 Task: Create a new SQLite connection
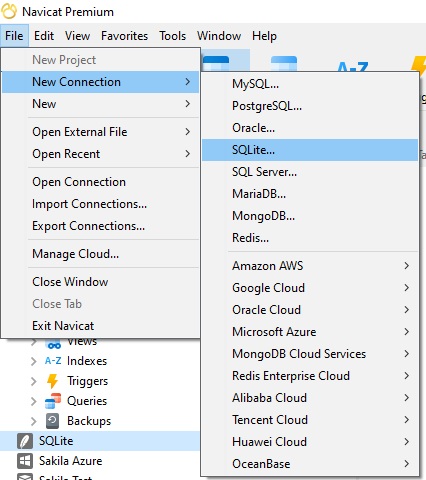point(310,150)
